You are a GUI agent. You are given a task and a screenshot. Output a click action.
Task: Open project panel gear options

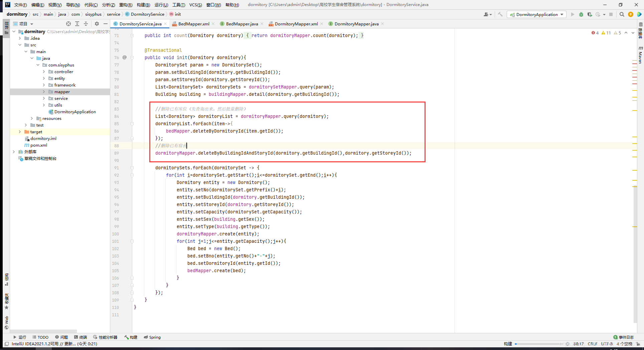click(x=97, y=24)
